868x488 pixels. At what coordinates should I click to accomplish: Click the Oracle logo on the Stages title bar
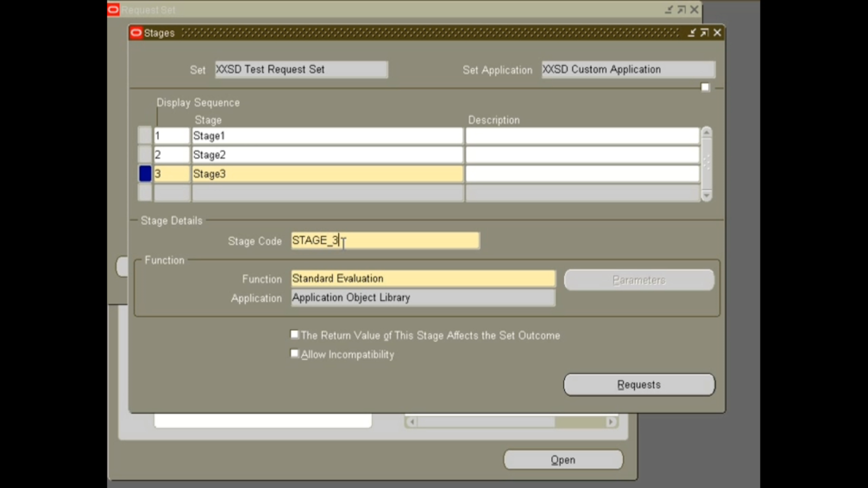click(136, 33)
